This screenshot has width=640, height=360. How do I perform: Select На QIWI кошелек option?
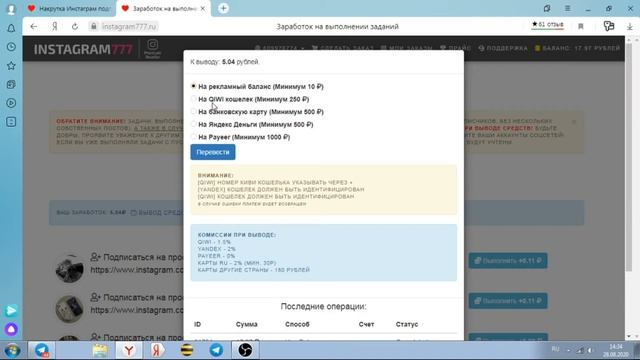pyautogui.click(x=193, y=99)
